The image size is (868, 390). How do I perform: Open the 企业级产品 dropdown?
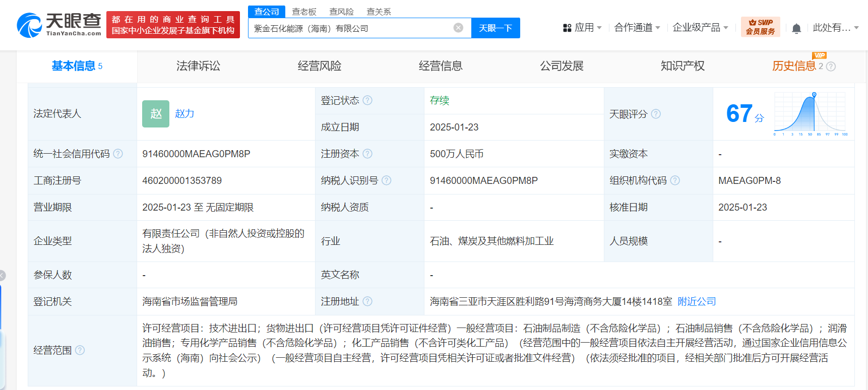(x=700, y=28)
